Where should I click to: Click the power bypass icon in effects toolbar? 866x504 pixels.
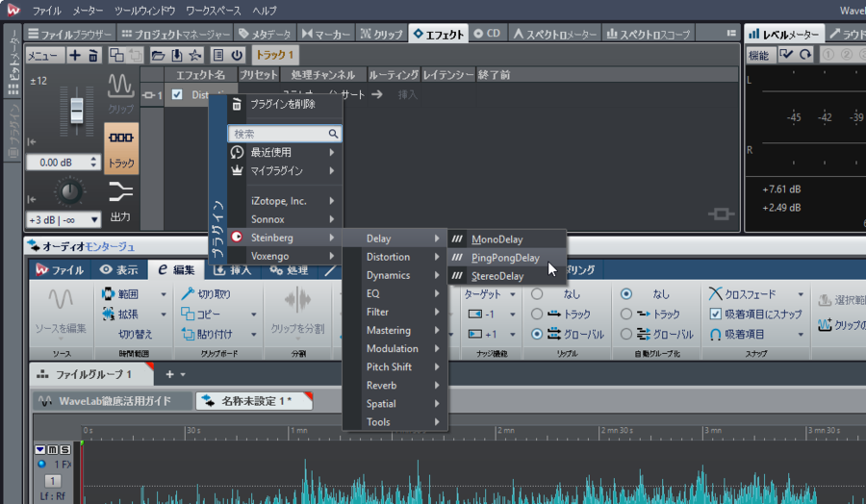click(237, 55)
